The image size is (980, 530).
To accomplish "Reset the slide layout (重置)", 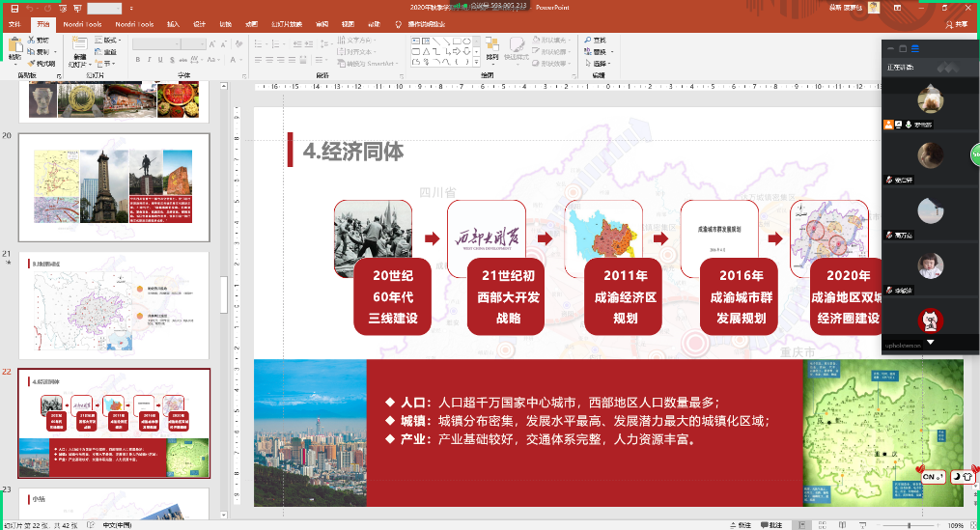I will [x=105, y=52].
